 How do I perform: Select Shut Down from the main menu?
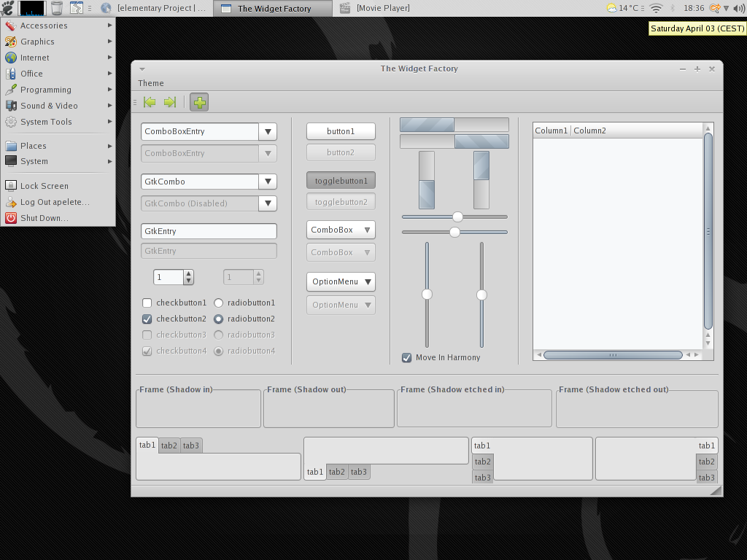pos(58,218)
